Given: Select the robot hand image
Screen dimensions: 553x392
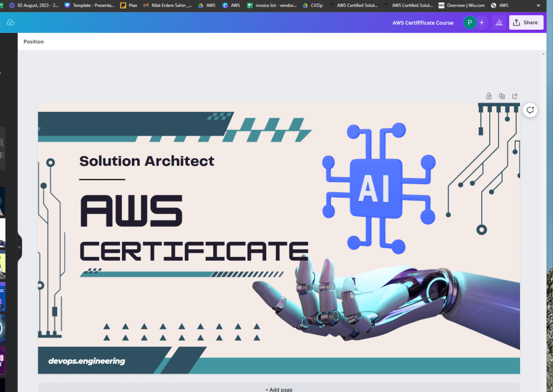Looking at the screenshot, I should (386, 303).
